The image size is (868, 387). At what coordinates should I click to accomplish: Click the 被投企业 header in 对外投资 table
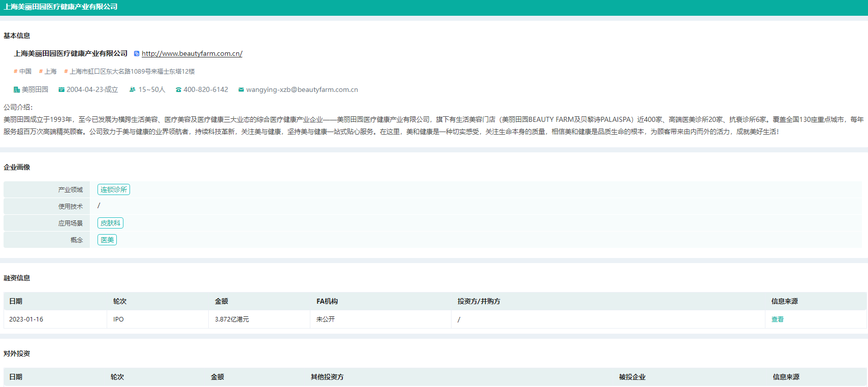tap(632, 377)
